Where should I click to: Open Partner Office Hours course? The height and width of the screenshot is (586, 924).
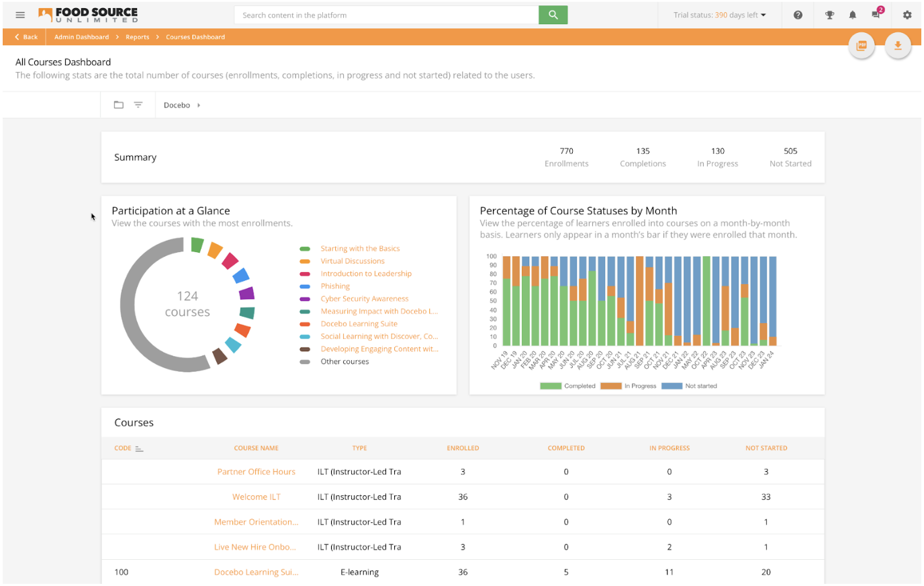click(x=257, y=472)
